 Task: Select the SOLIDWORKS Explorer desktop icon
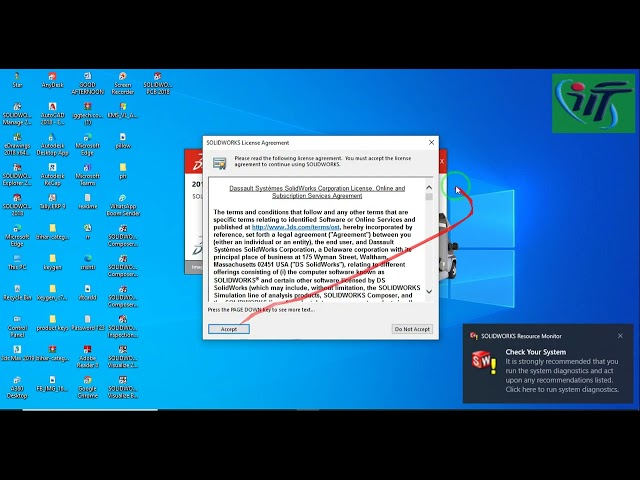point(17,174)
